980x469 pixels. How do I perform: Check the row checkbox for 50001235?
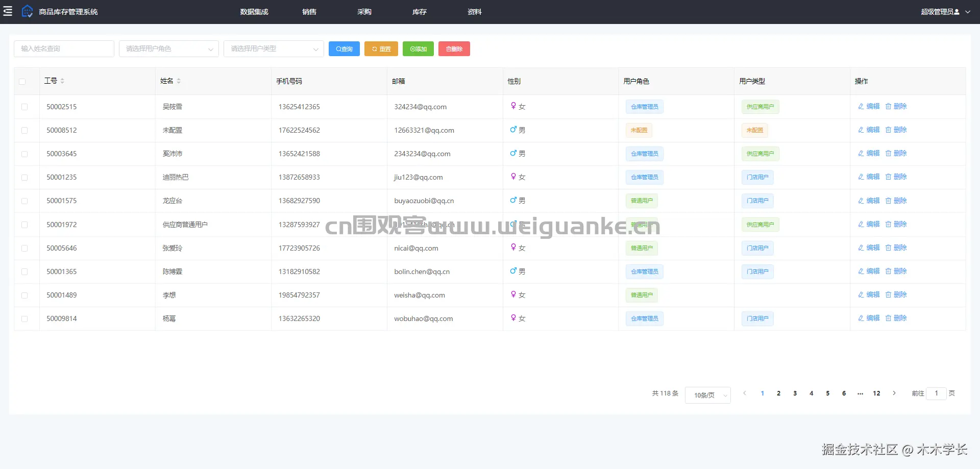tap(24, 177)
